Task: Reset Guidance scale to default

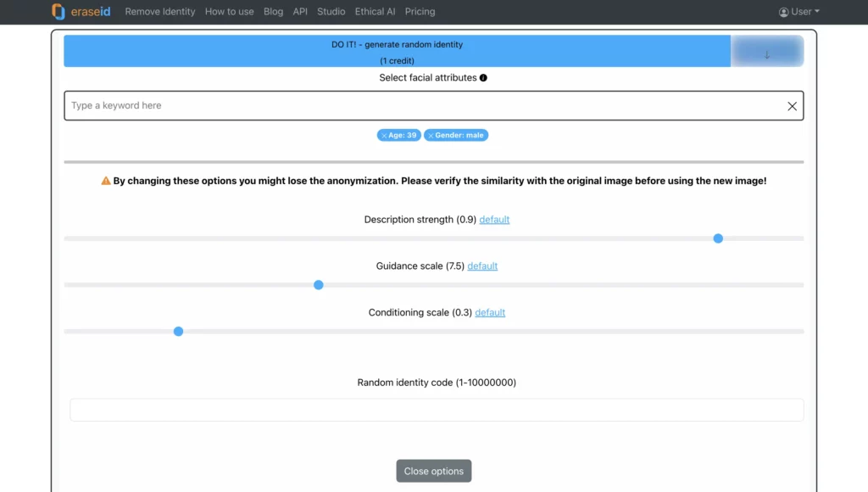Action: (481, 266)
